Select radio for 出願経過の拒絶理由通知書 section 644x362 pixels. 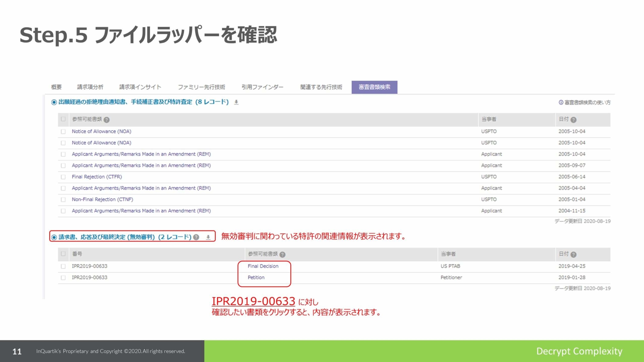(x=54, y=102)
